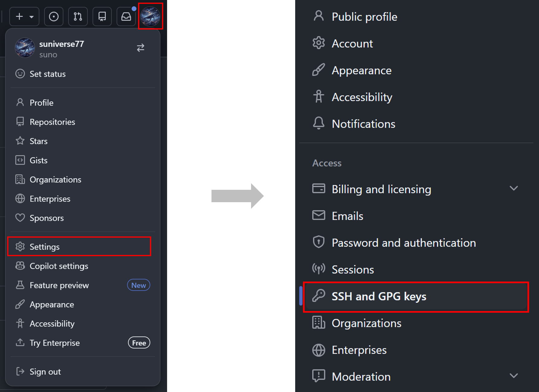Expand the Moderation section chevron
Viewport: 539px width, 392px height.
pyautogui.click(x=514, y=376)
